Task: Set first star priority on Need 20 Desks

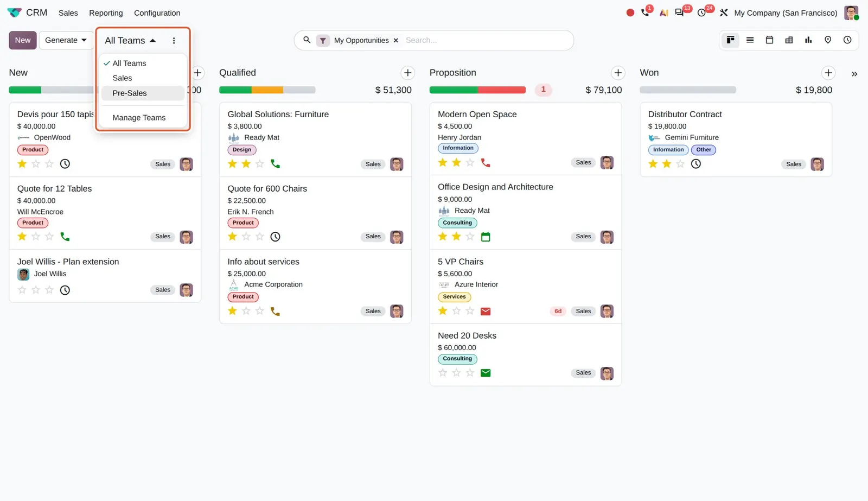Action: [x=443, y=373]
